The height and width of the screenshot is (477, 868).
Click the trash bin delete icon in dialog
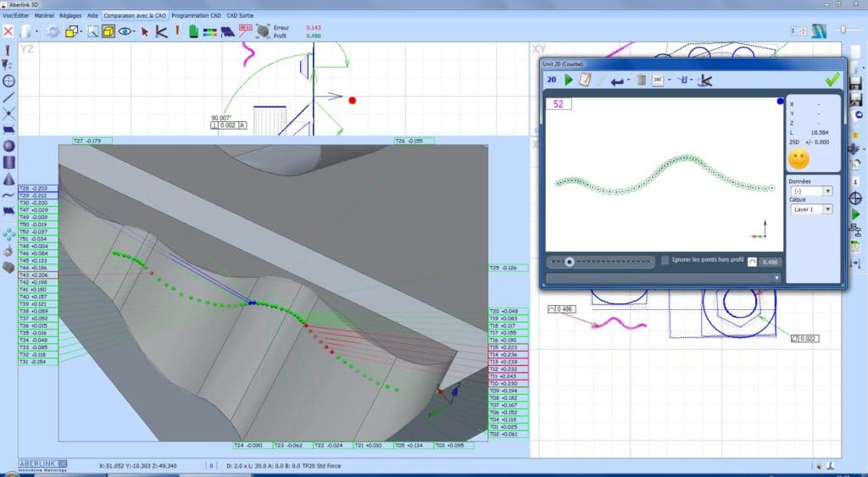(641, 80)
